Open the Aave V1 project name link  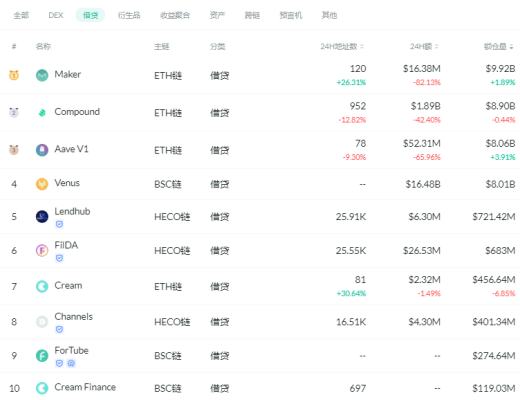pos(71,149)
